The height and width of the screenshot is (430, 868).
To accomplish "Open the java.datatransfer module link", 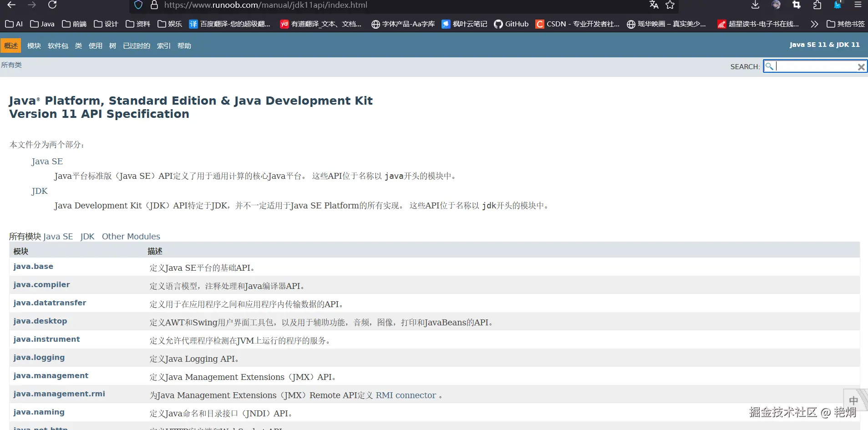I will pyautogui.click(x=50, y=303).
